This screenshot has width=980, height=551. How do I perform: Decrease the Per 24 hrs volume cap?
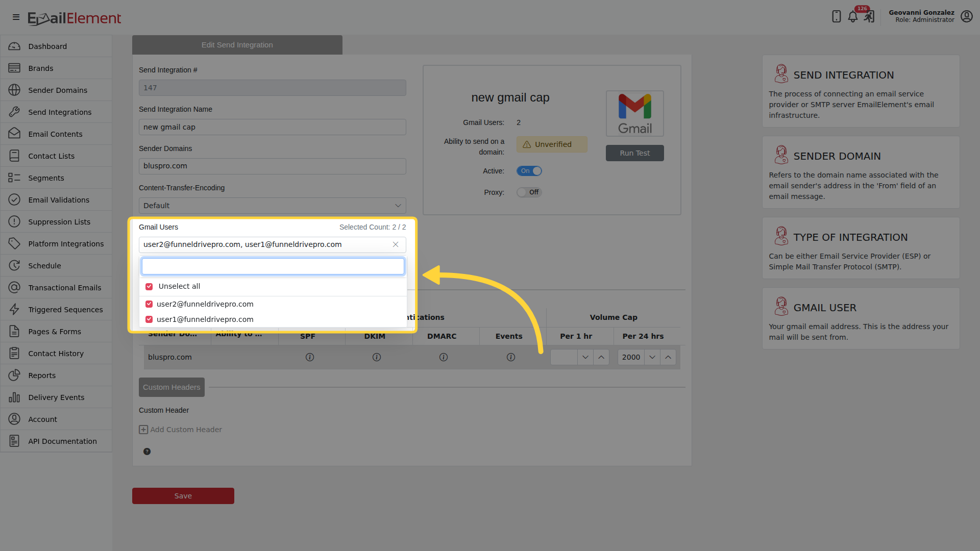[x=652, y=357]
